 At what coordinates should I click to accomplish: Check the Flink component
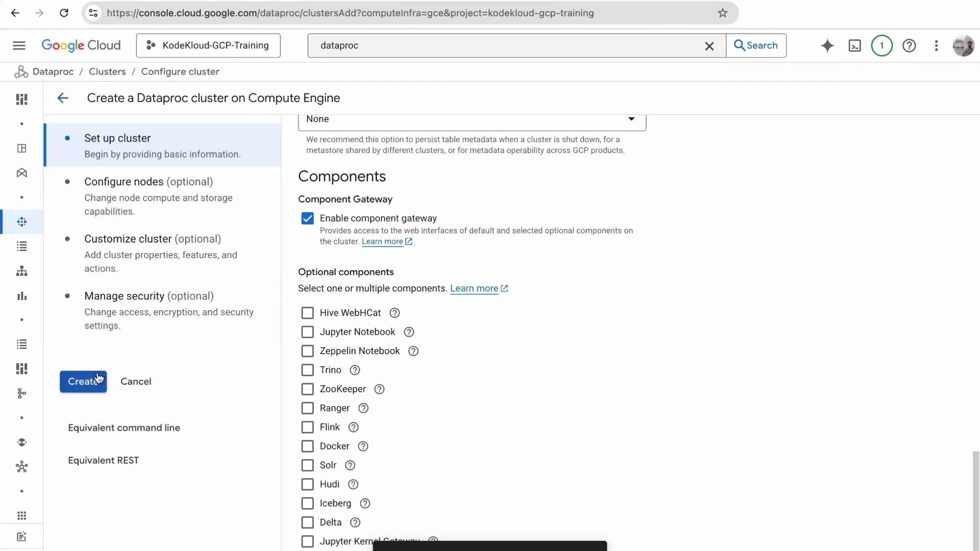(x=307, y=427)
